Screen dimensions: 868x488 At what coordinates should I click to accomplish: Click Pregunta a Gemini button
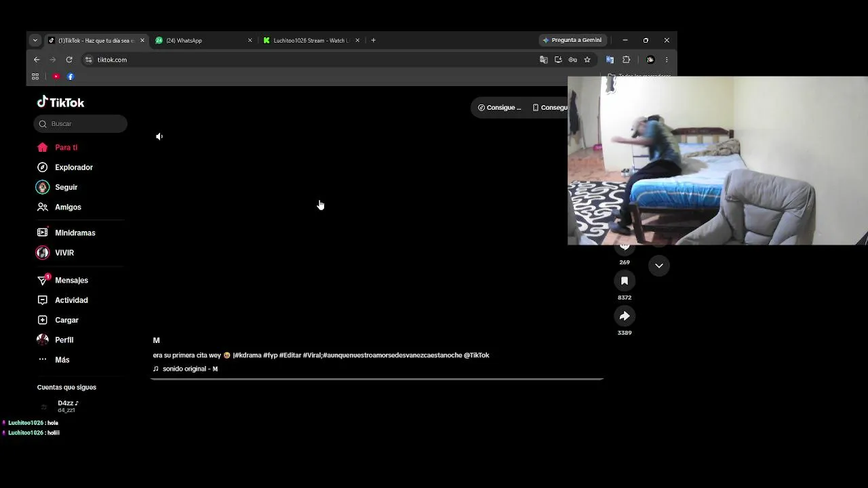[x=572, y=41]
